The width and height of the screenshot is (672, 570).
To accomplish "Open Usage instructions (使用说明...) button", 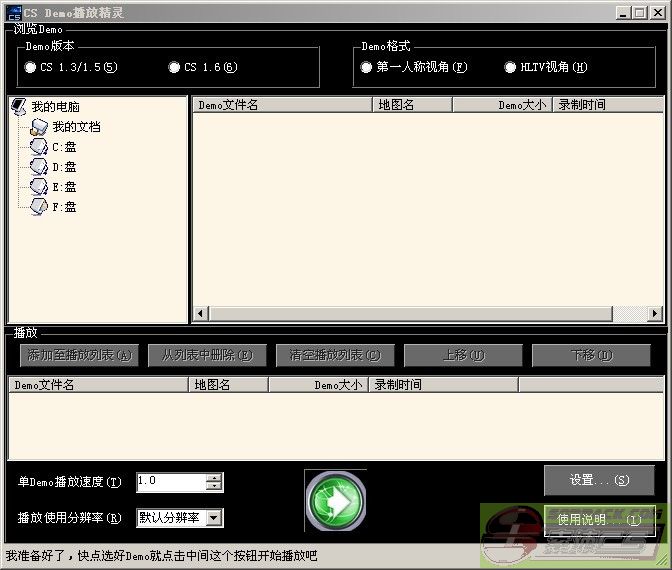I will click(599, 520).
